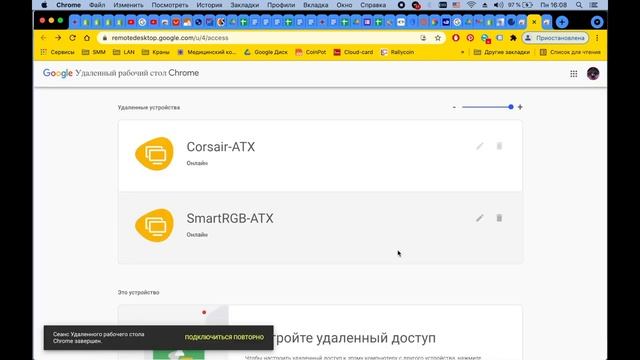Open the 'Приостановлена' profile button
This screenshot has width=640, height=360.
click(x=556, y=38)
